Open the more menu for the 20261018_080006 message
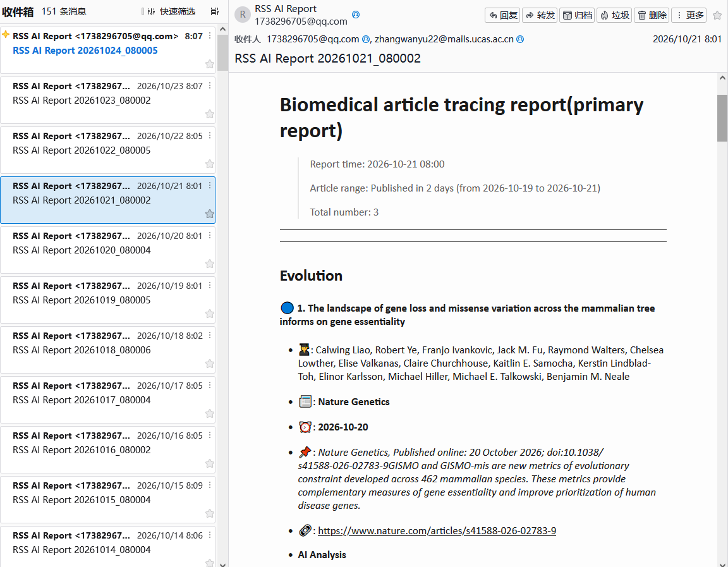 click(x=210, y=335)
